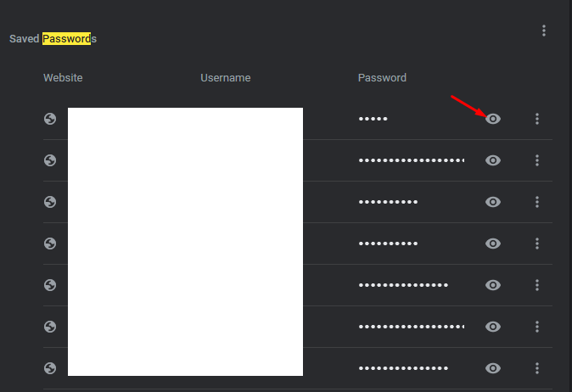Open the third row's three-dot menu
The width and height of the screenshot is (572, 392).
[x=537, y=202]
